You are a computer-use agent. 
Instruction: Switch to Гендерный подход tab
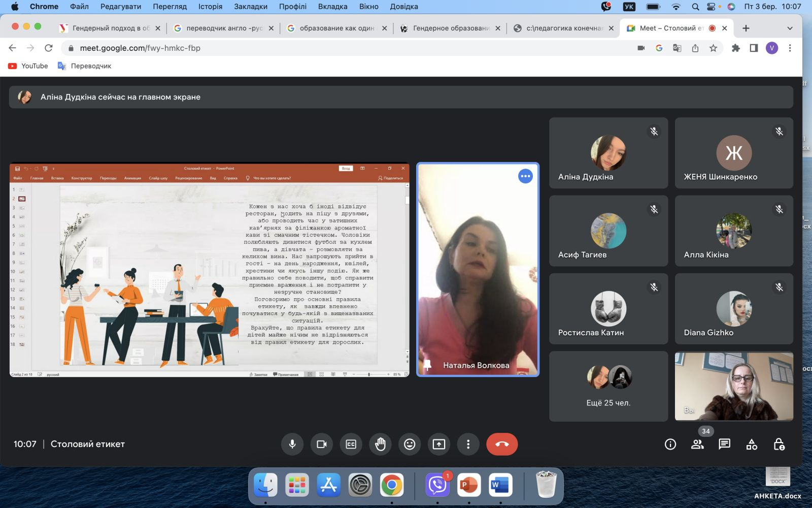point(110,28)
